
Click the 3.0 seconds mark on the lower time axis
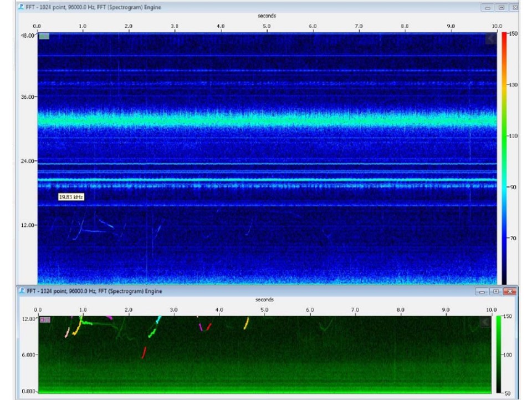[x=174, y=310]
